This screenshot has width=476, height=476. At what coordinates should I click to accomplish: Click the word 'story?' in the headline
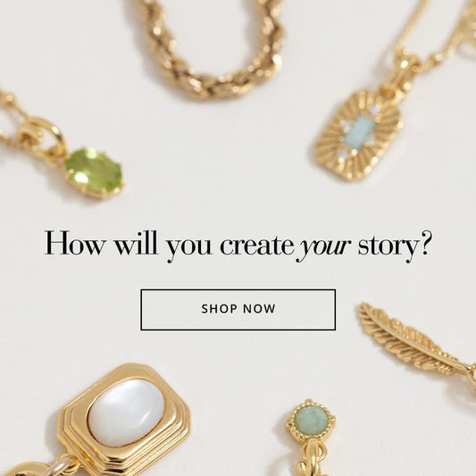coord(394,246)
